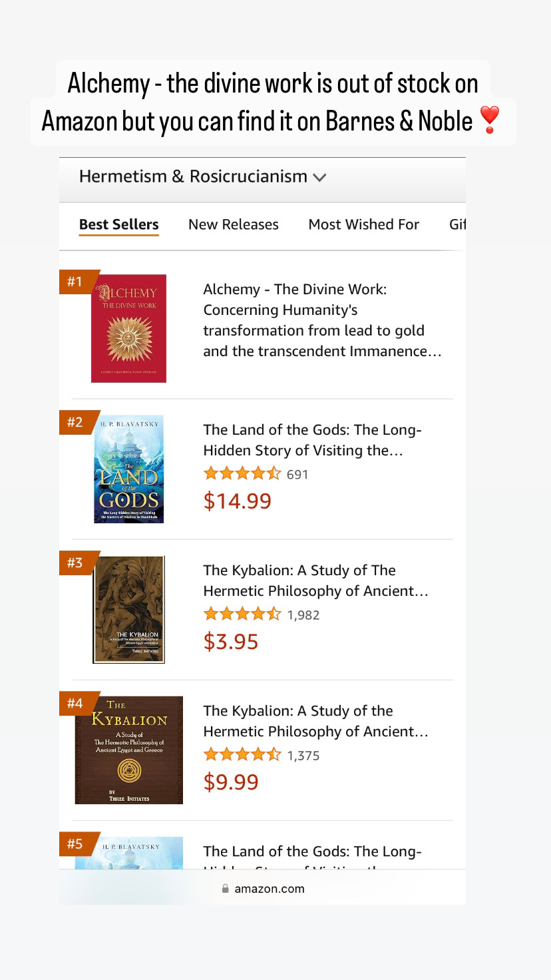551x980 pixels.
Task: Open the #2 Land of the Gods title link
Action: click(x=313, y=440)
